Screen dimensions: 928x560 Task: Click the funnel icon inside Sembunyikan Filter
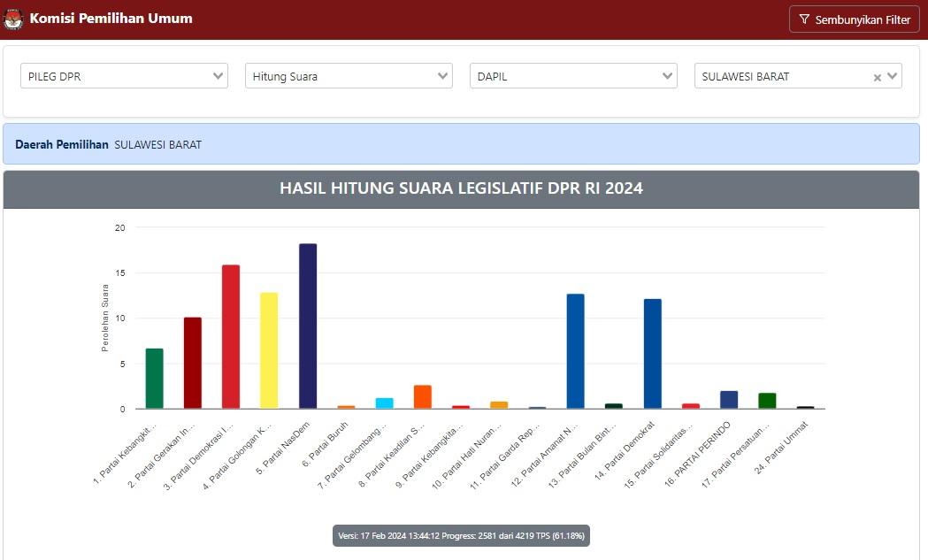point(804,19)
